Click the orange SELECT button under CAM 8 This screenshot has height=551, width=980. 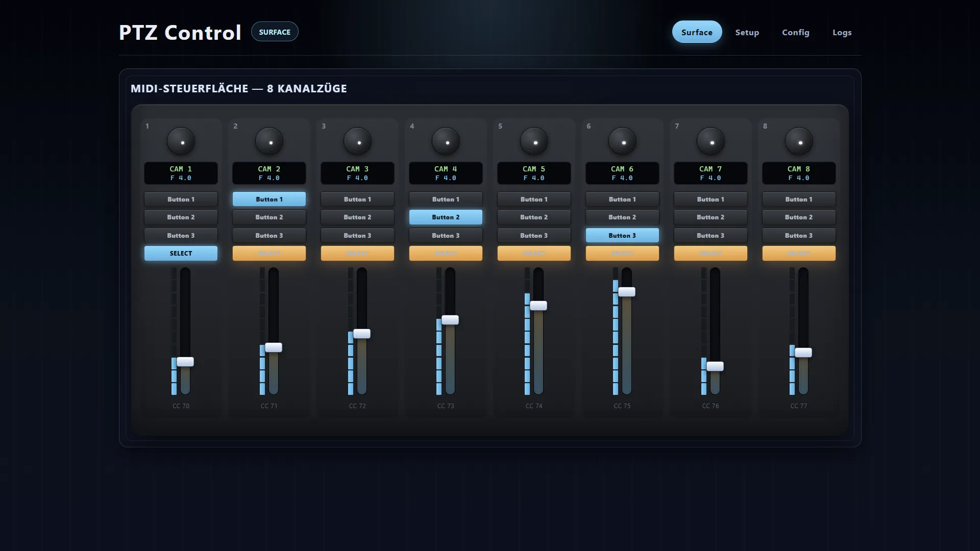click(799, 253)
